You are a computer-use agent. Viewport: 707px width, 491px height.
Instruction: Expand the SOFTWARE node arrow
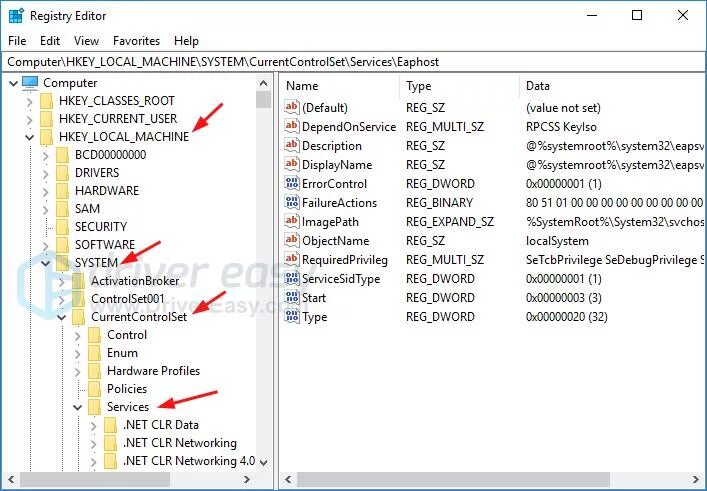(46, 245)
